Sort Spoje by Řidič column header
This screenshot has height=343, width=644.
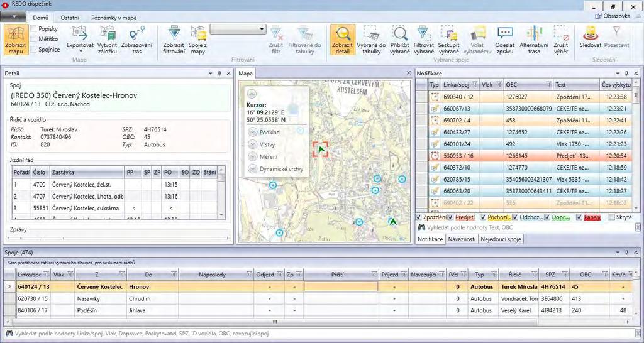click(519, 274)
